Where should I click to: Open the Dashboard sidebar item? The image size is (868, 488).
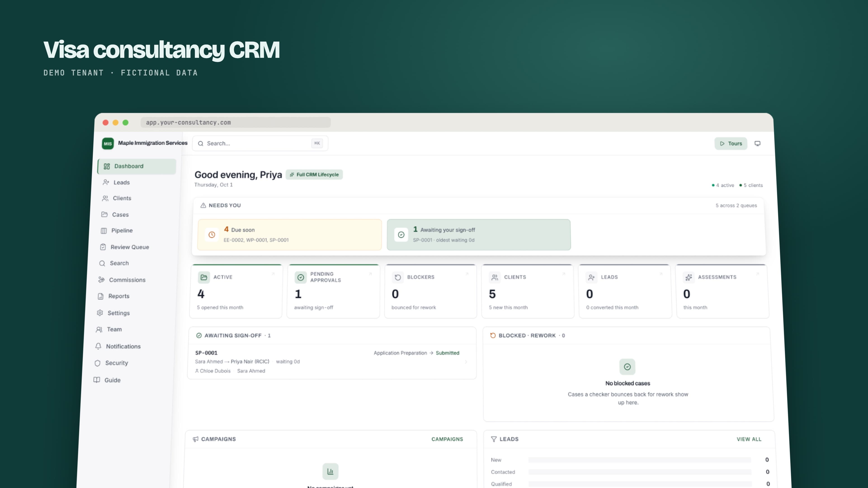point(137,166)
